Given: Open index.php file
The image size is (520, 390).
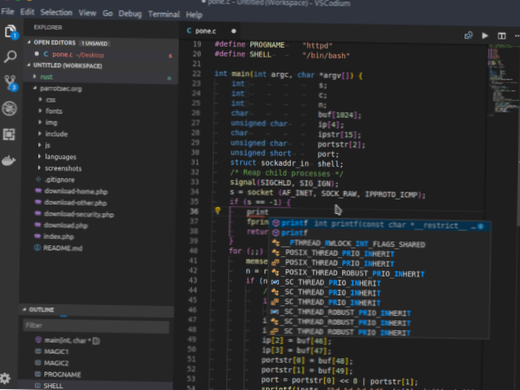Looking at the screenshot, I should [x=59, y=236].
